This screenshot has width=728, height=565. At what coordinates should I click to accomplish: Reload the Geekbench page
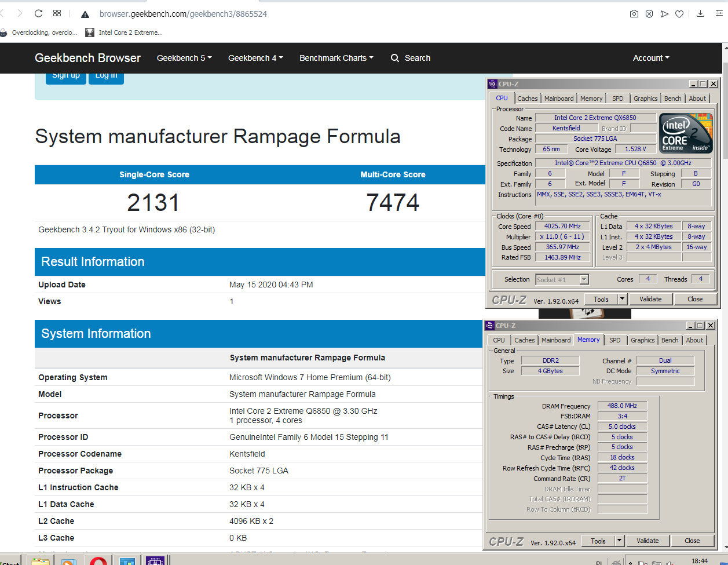click(39, 13)
